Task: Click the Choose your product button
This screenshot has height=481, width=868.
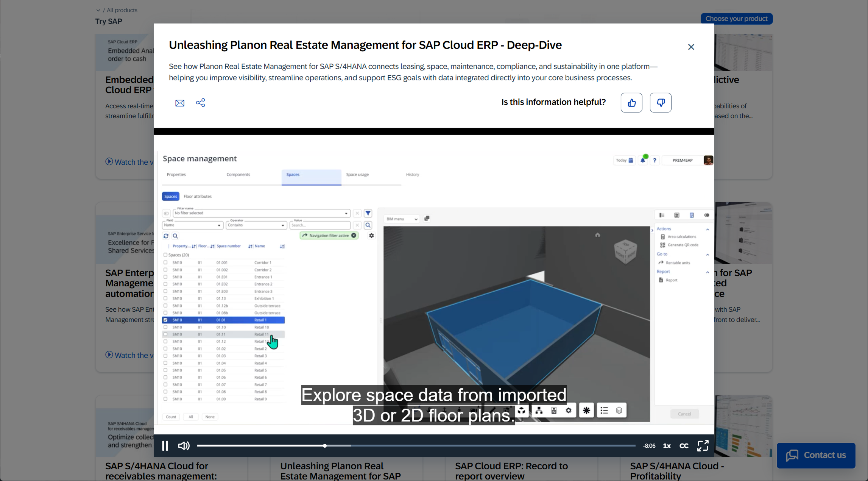Action: click(x=736, y=19)
